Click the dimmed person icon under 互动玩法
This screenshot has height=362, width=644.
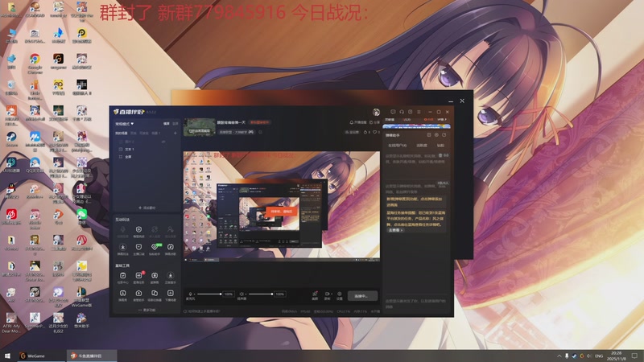click(x=171, y=230)
